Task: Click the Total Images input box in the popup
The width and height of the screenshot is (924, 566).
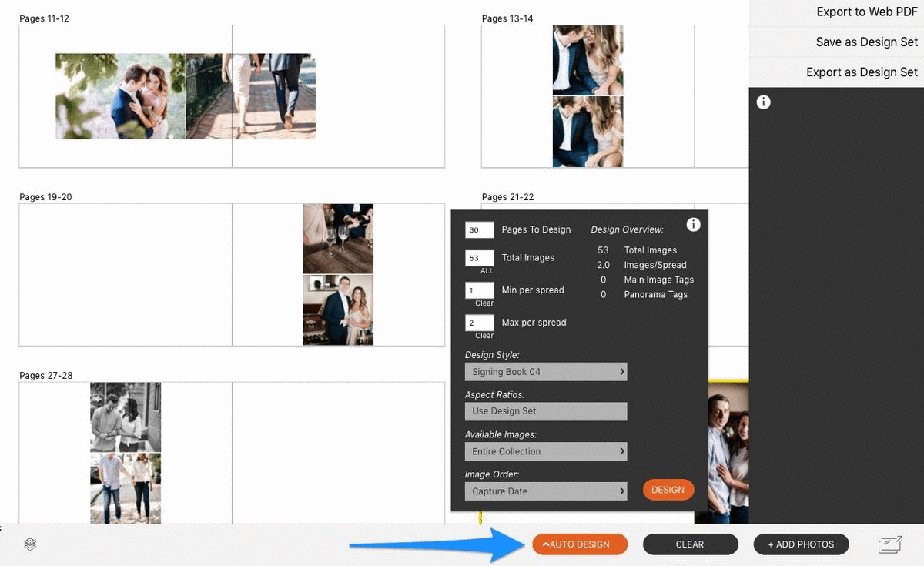Action: point(480,258)
